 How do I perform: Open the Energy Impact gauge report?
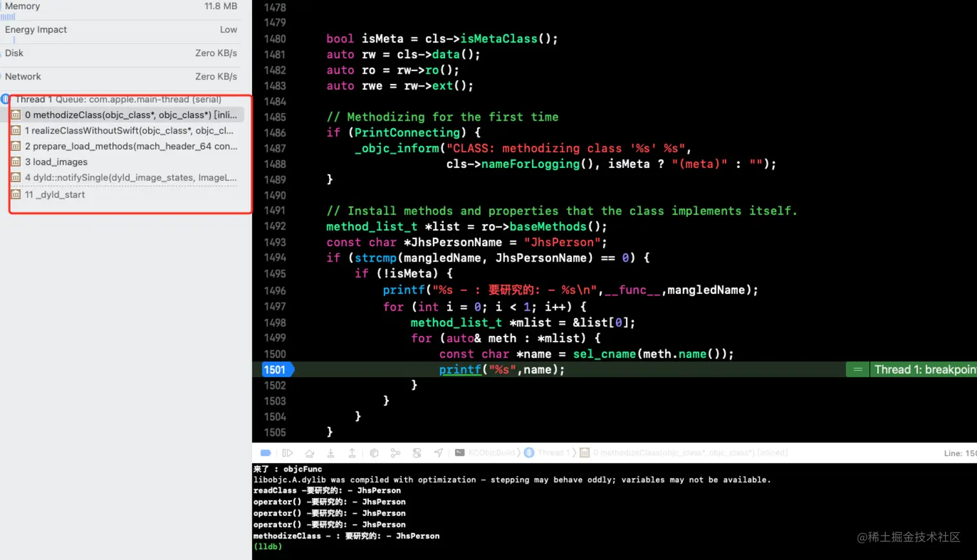[x=121, y=30]
